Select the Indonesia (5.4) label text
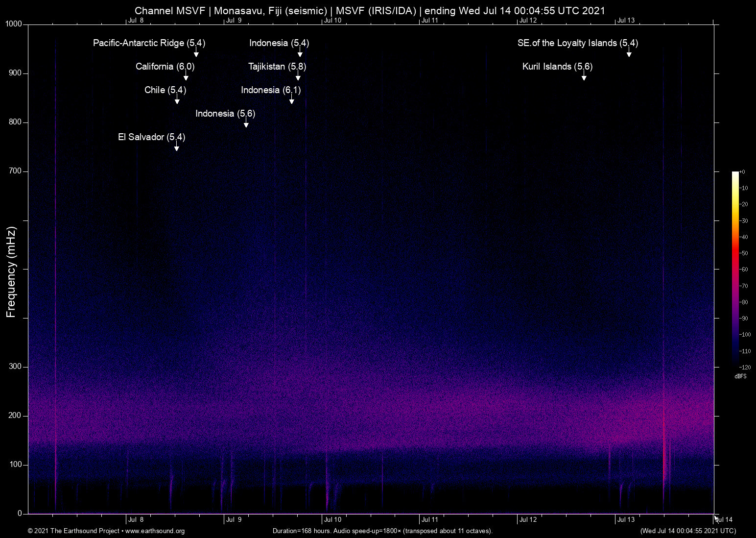Image resolution: width=756 pixels, height=538 pixels. [279, 43]
